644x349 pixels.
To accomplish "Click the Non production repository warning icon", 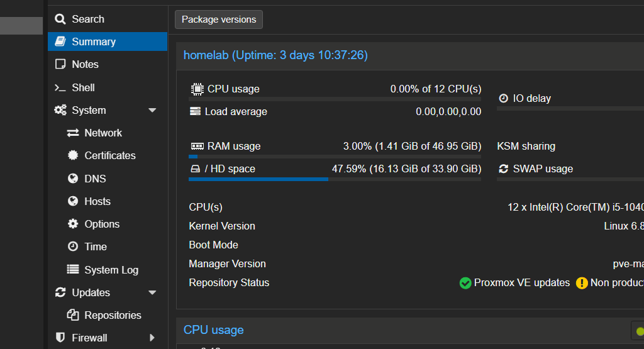I will click(x=582, y=283).
